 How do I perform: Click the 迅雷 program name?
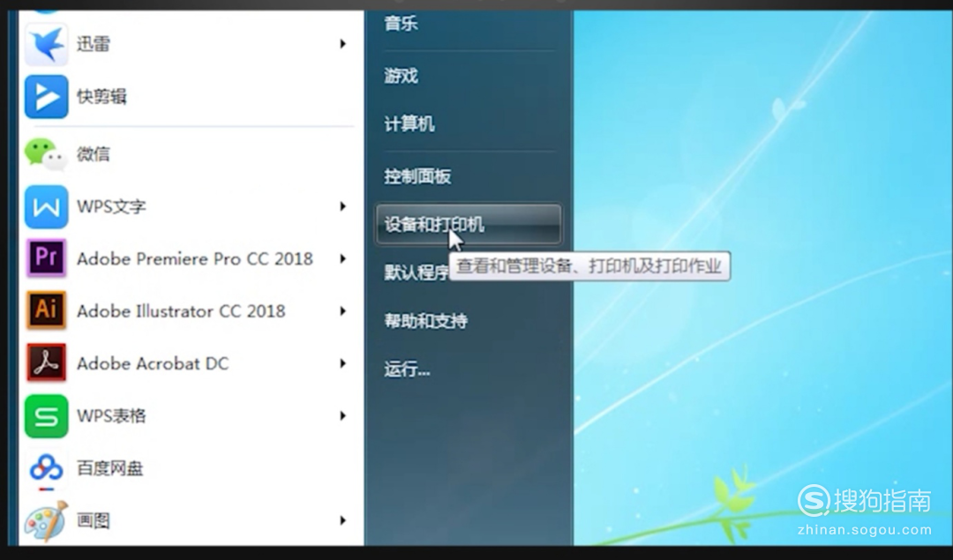click(x=94, y=44)
